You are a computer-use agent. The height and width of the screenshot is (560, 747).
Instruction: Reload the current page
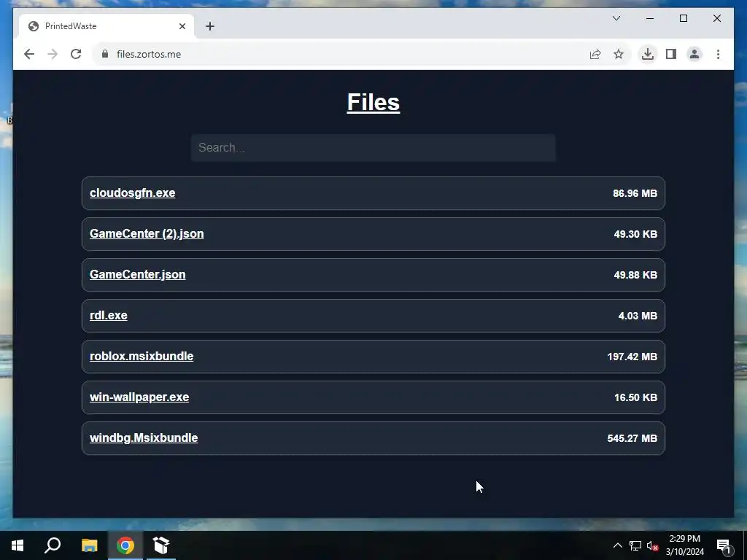pyautogui.click(x=76, y=54)
